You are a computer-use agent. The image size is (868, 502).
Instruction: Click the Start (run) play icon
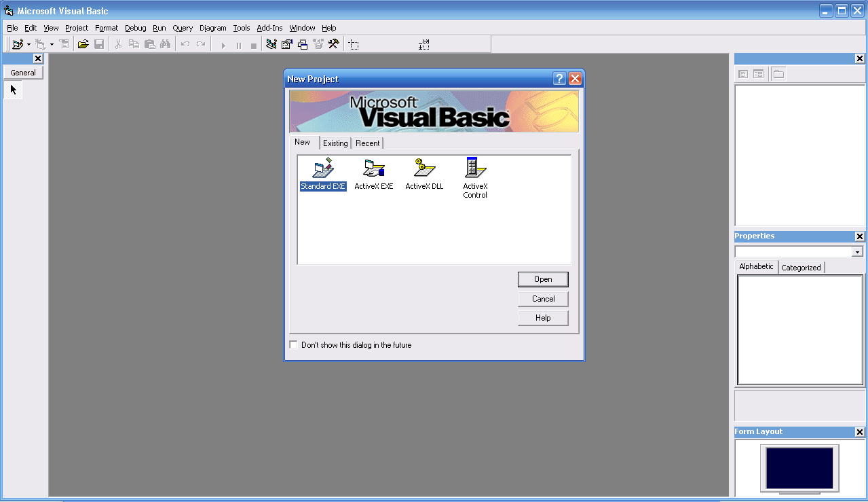click(223, 45)
